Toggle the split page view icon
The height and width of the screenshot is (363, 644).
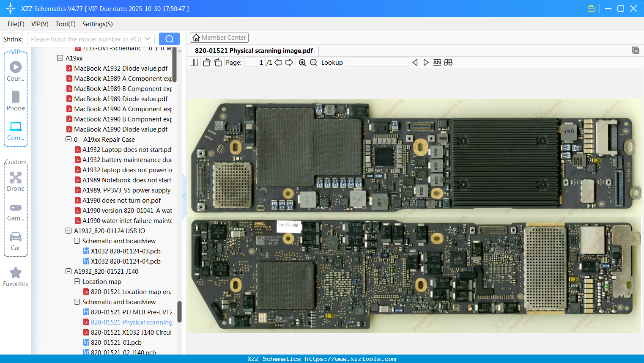click(x=194, y=63)
